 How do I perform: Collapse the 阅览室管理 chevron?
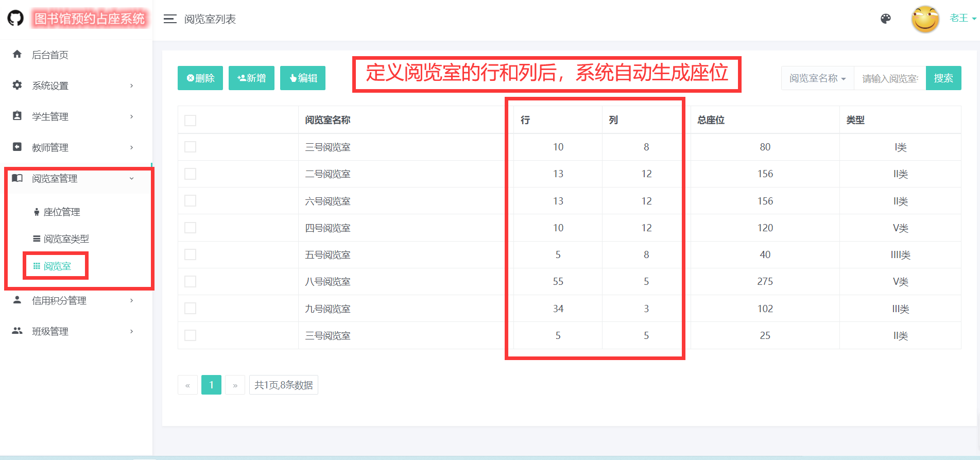[132, 178]
